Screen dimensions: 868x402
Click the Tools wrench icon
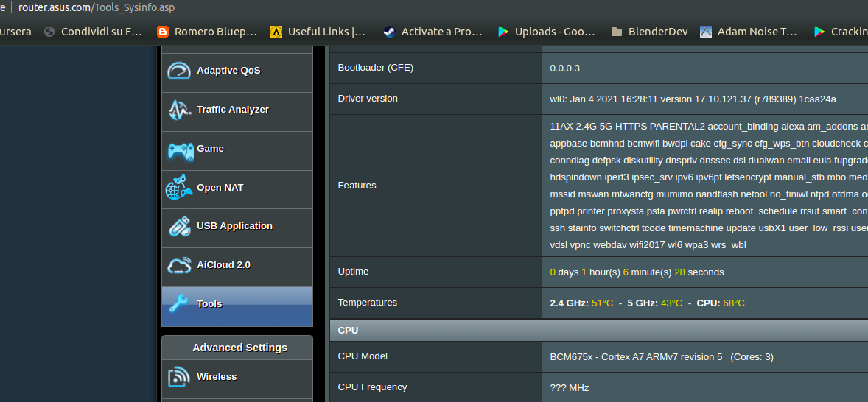click(x=178, y=303)
